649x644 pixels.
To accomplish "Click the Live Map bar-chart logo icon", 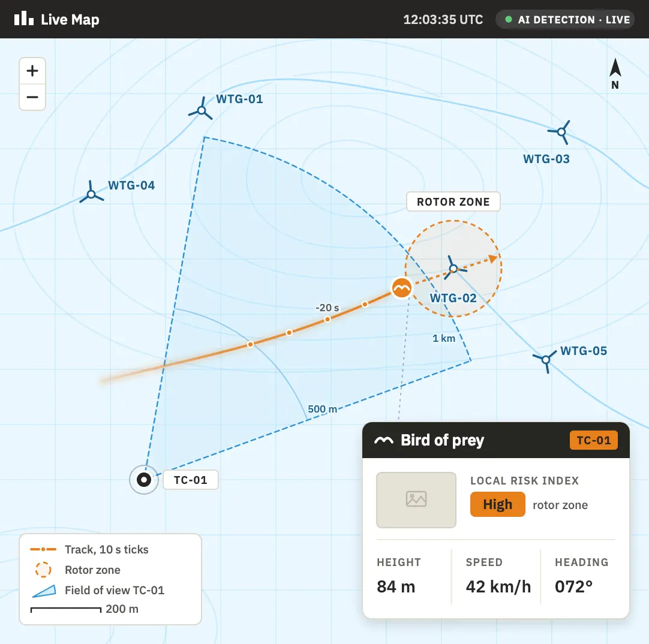I will point(23,19).
